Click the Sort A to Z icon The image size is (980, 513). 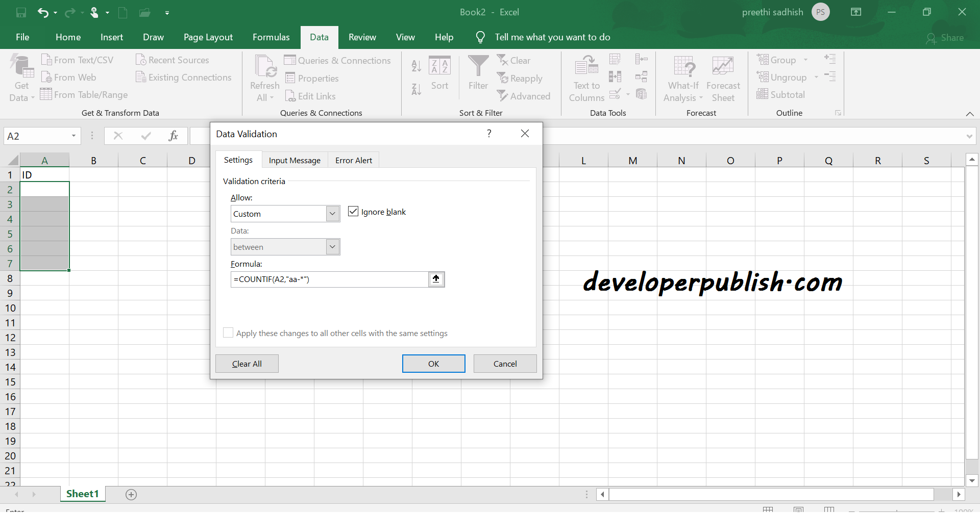[x=416, y=65]
